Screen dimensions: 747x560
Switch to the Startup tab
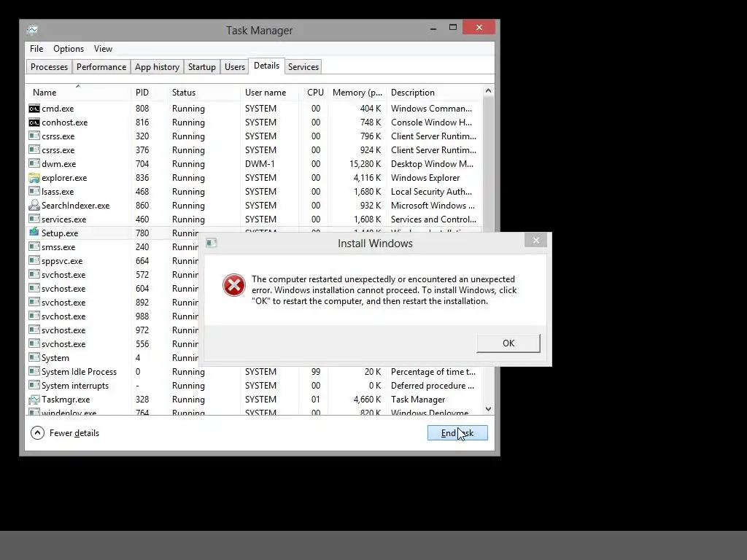(202, 66)
